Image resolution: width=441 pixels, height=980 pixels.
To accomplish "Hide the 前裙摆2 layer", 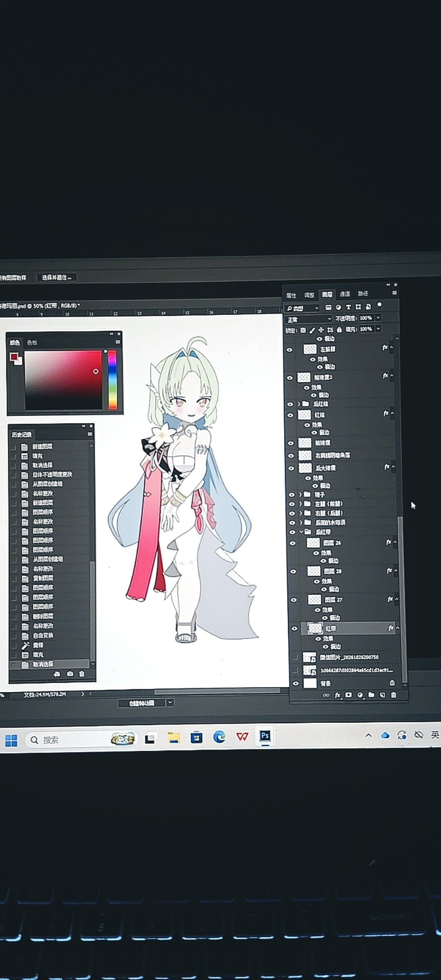I will 290,378.
